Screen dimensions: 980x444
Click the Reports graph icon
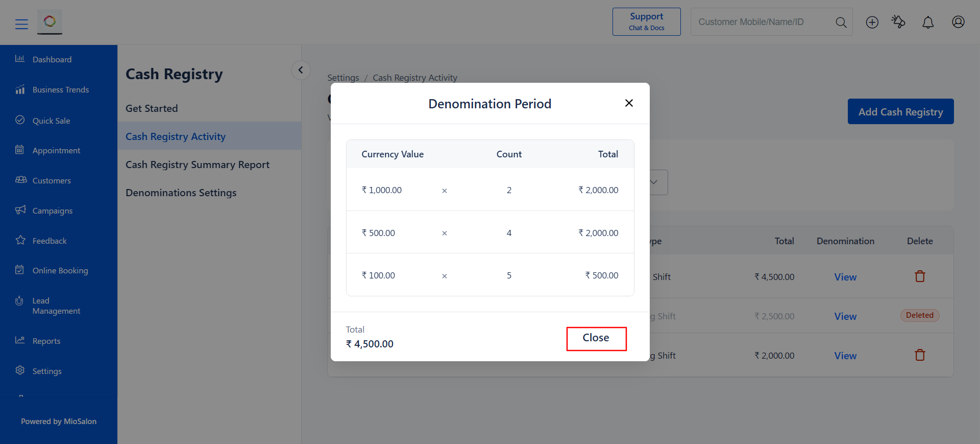pos(20,340)
